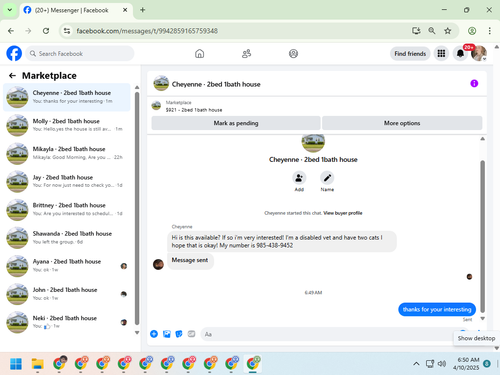500x375 pixels.
Task: Open the View buyer profile link
Action: coord(343,213)
